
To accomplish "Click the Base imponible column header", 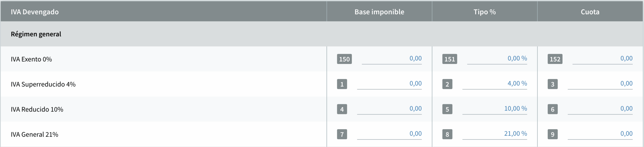I will coord(379,12).
